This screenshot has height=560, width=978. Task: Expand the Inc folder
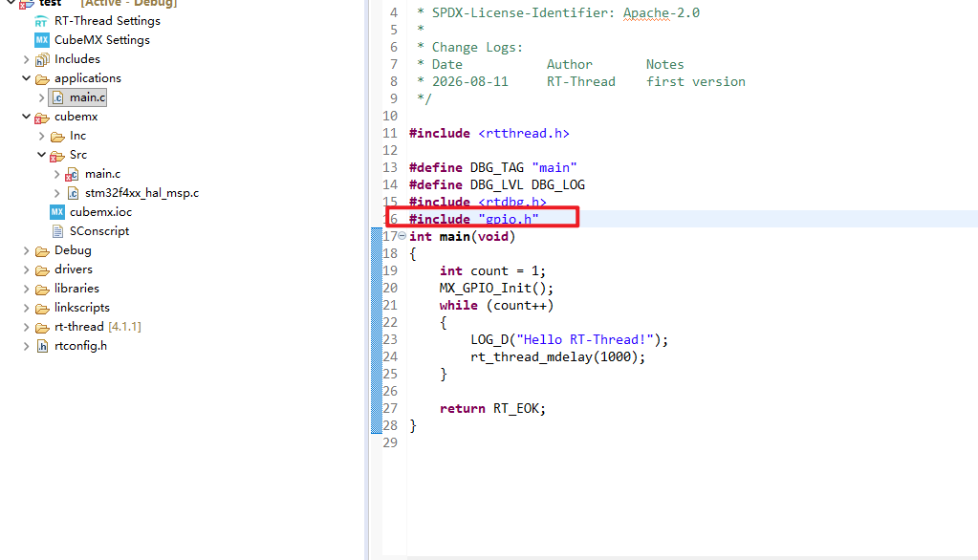41,136
